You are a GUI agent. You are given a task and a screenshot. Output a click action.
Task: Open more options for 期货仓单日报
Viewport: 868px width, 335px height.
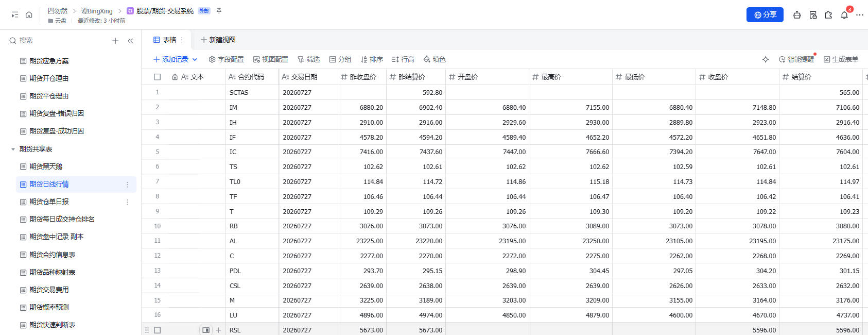[127, 202]
